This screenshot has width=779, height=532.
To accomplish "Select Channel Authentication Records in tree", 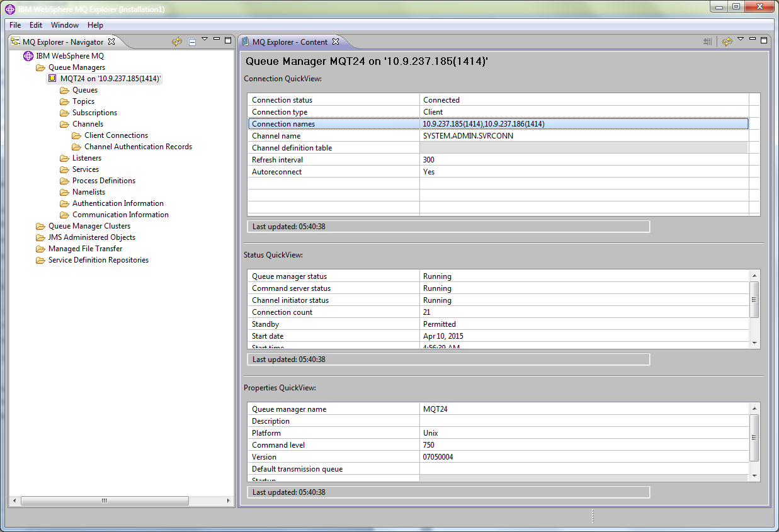I will 138,147.
